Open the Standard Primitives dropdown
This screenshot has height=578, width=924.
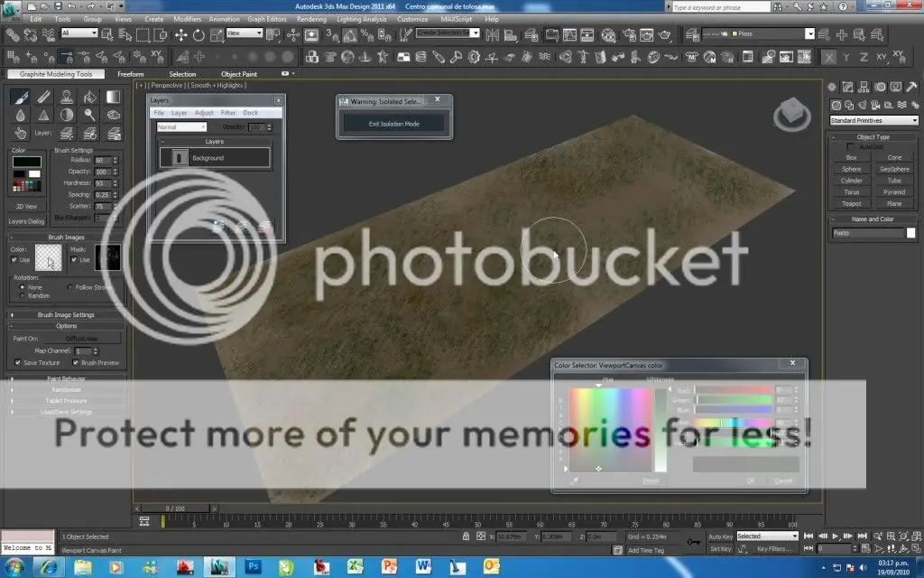[873, 120]
